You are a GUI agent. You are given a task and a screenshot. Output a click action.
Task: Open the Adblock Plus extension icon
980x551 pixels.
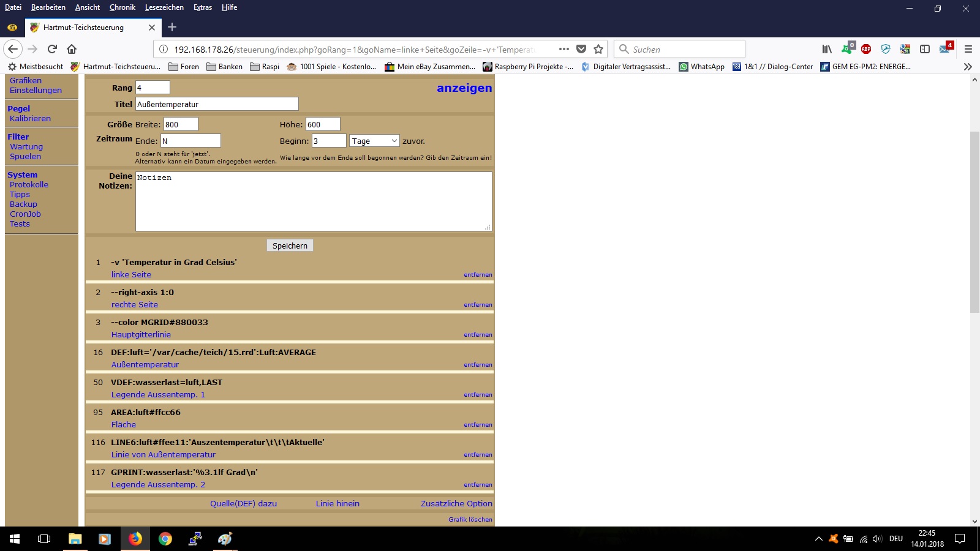click(866, 49)
